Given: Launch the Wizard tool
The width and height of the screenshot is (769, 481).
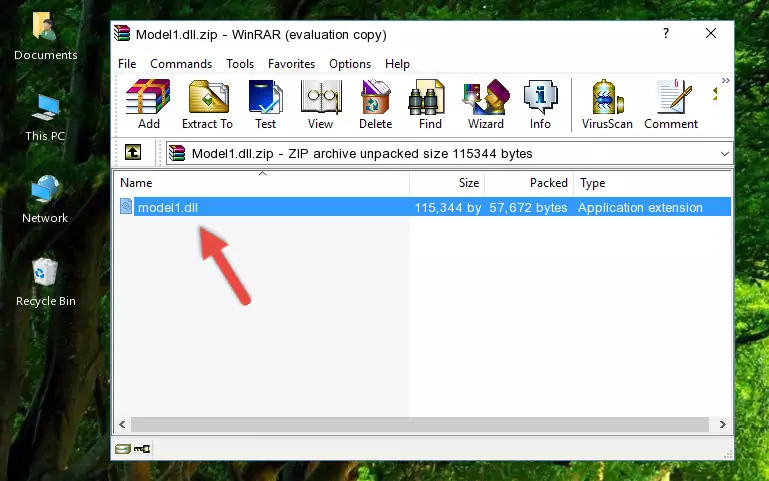Looking at the screenshot, I should click(486, 104).
